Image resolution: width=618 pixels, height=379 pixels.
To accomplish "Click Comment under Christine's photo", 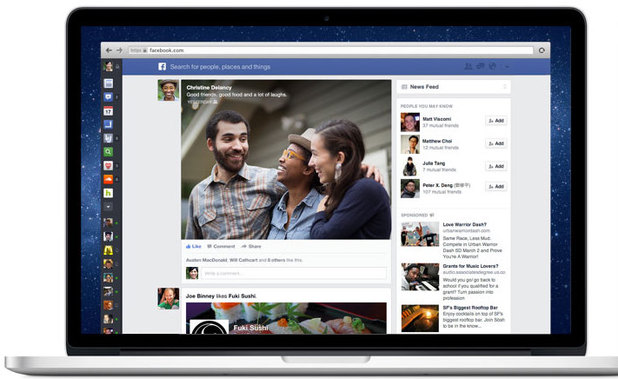I will click(x=221, y=246).
